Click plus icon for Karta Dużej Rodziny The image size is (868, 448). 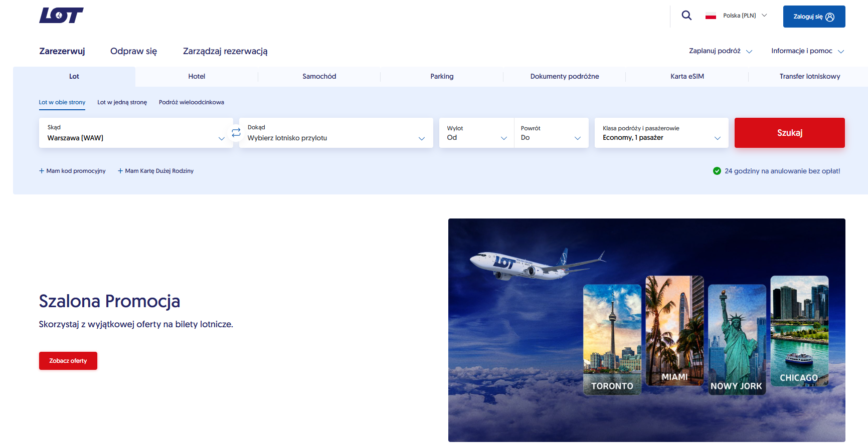(120, 171)
